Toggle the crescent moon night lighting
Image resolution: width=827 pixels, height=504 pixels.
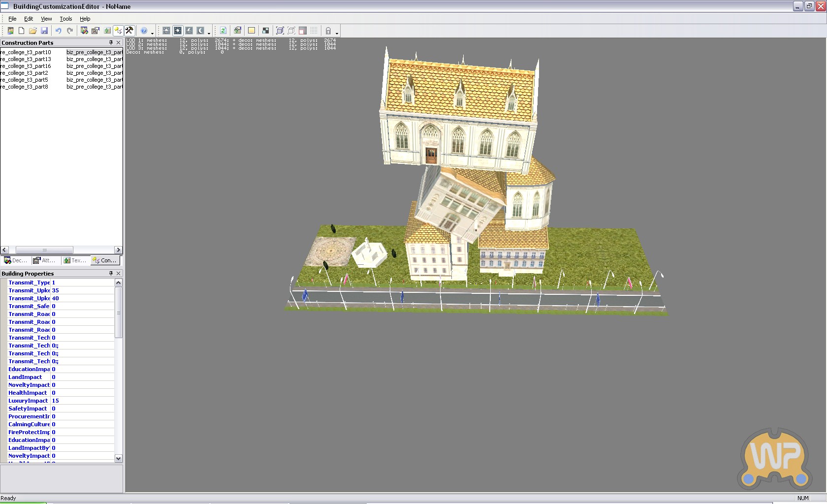(200, 31)
